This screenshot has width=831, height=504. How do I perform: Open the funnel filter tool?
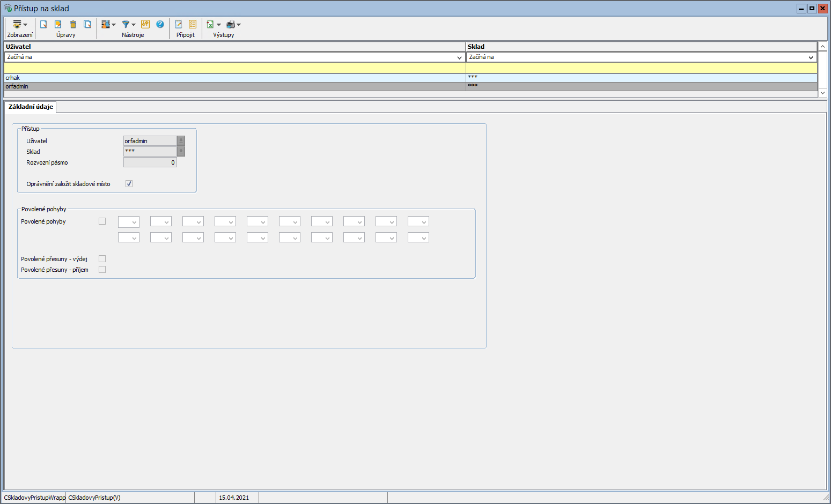[x=126, y=25]
